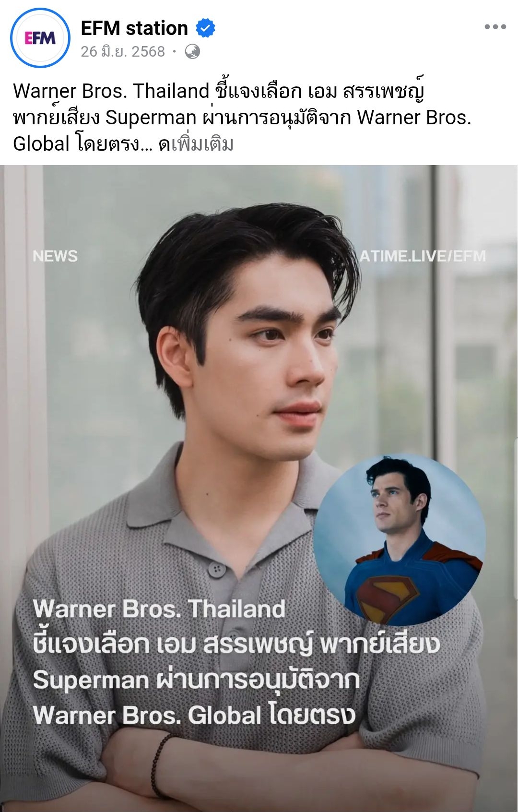
Task: Click the Warner Bros. Thailand overlay headline line
Action: 159,609
